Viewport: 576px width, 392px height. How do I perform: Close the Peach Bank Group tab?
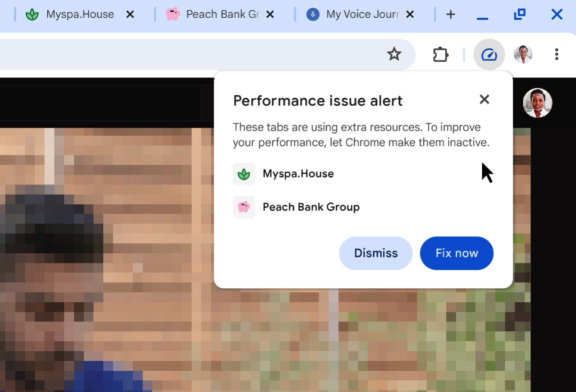point(270,15)
